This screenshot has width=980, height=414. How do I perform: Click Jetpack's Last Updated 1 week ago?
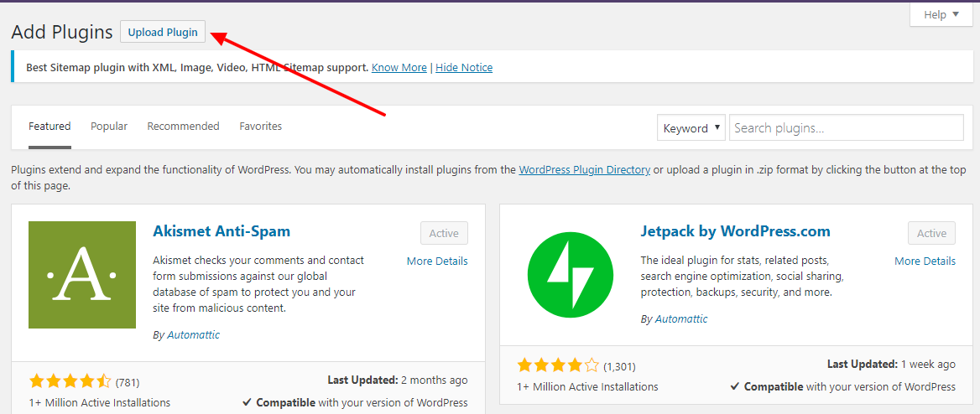point(891,364)
